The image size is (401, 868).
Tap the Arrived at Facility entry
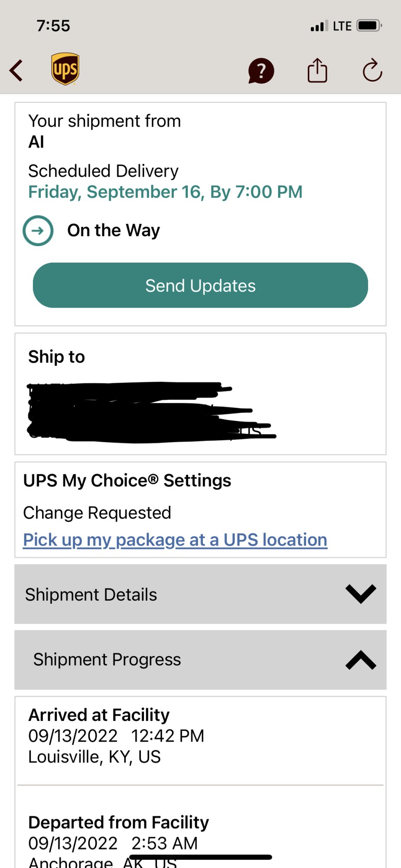pyautogui.click(x=116, y=736)
